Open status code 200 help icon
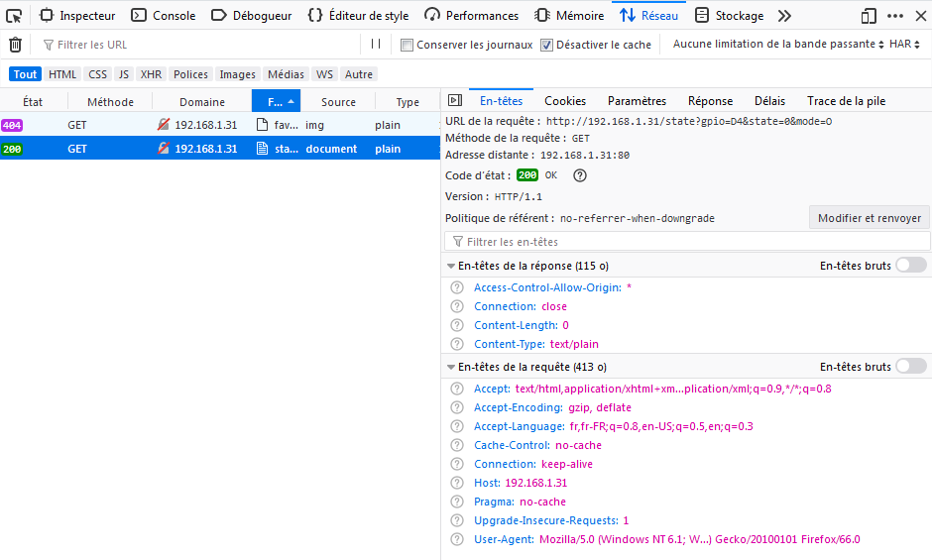The width and height of the screenshot is (932, 560). coord(580,175)
